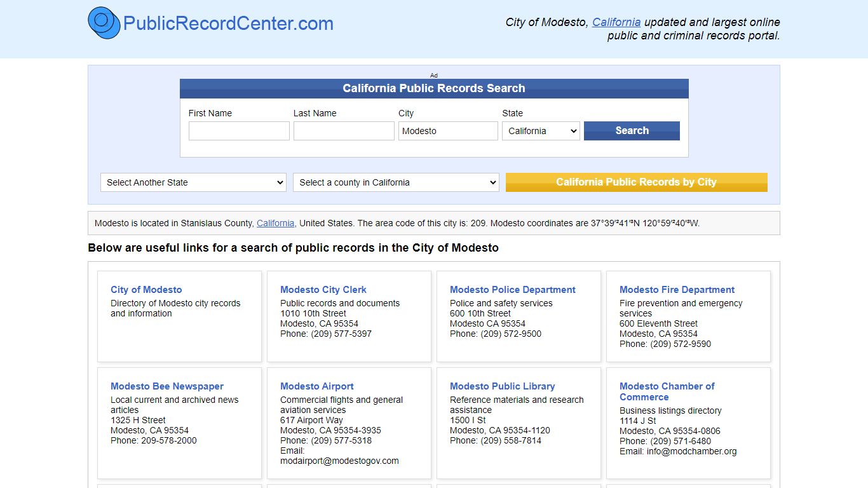Focus the Last Name input field
The height and width of the screenshot is (488, 868).
(344, 131)
